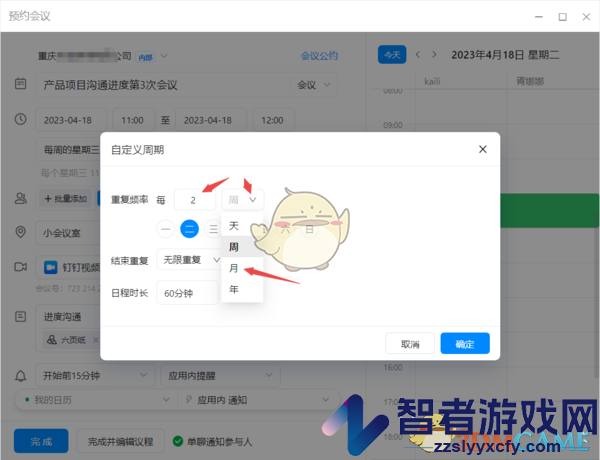Maximize the 预约会议 window
The width and height of the screenshot is (600, 460).
562,17
